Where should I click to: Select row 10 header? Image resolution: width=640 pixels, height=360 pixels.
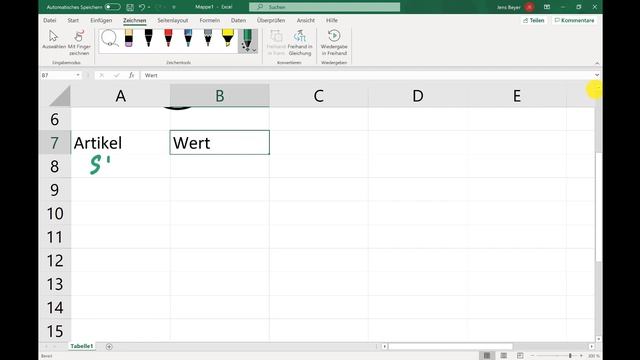point(55,213)
